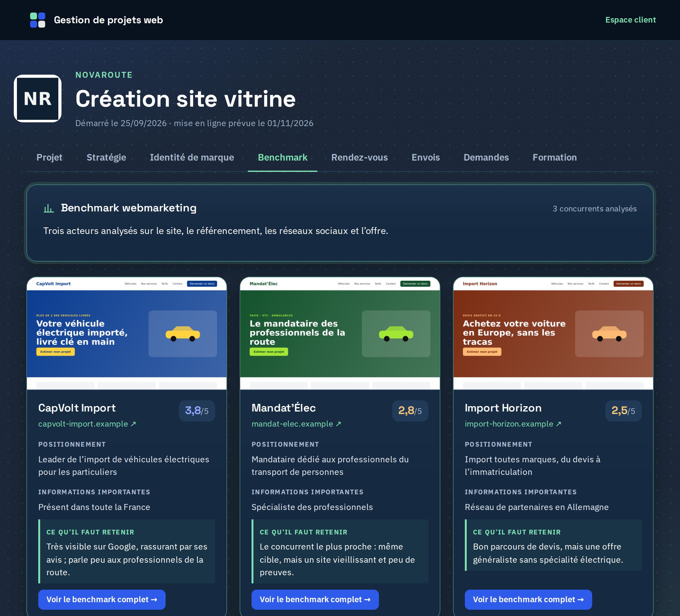Switch to the Stratégie tab
This screenshot has width=680, height=616.
point(106,157)
